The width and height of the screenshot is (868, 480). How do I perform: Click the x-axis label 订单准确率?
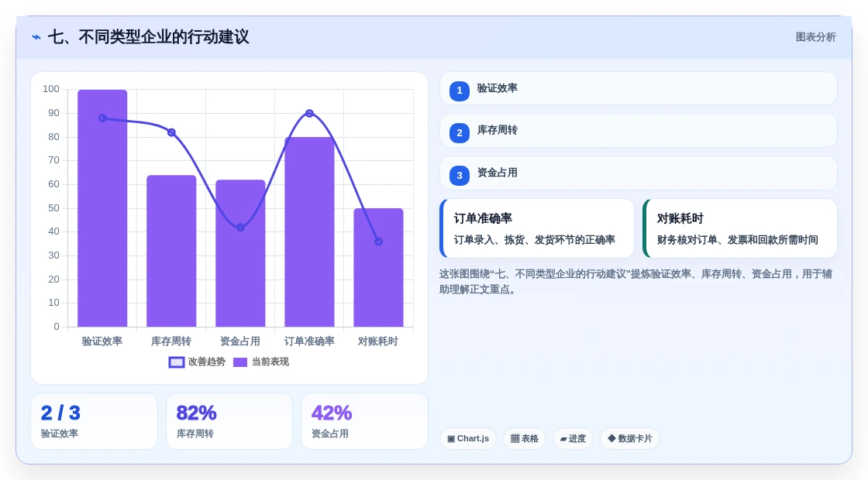click(309, 341)
